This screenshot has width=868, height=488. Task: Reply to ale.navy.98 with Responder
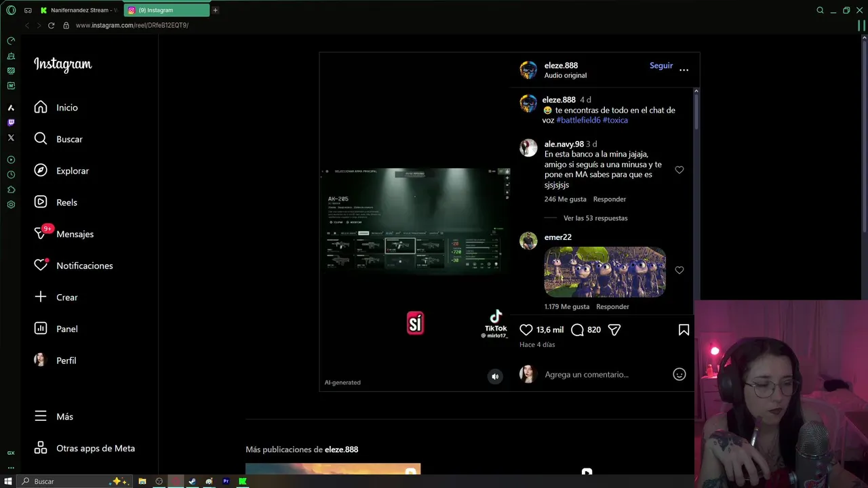click(x=610, y=199)
